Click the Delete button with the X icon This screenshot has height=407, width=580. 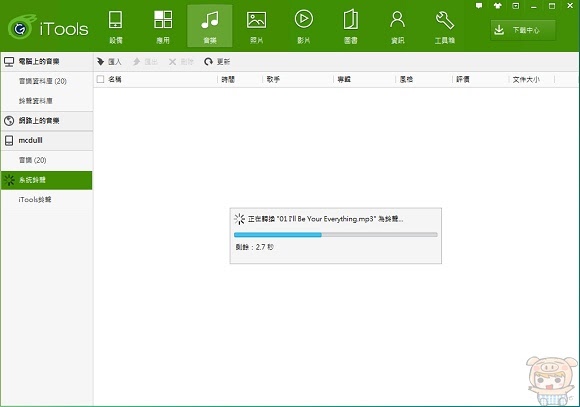pos(181,62)
